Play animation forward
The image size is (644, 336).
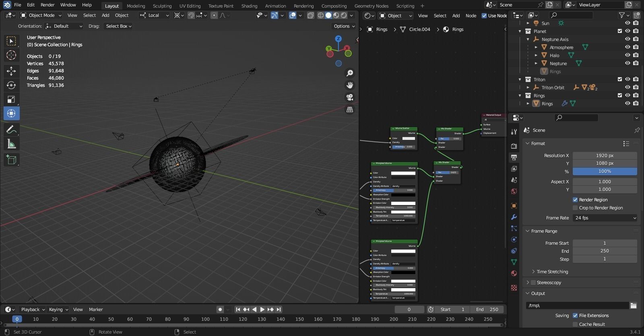pos(262,309)
